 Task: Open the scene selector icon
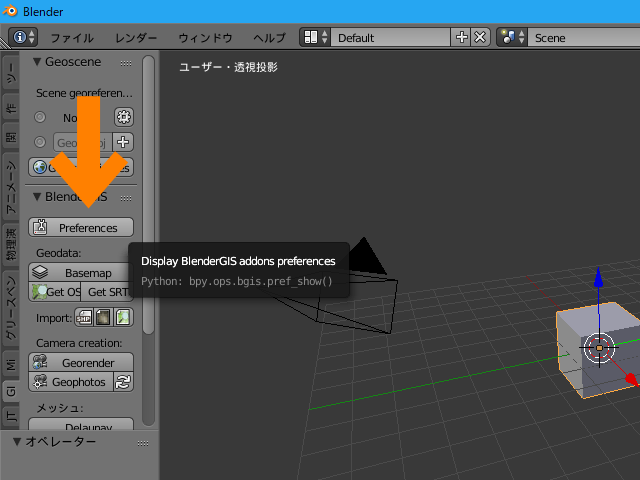point(512,37)
